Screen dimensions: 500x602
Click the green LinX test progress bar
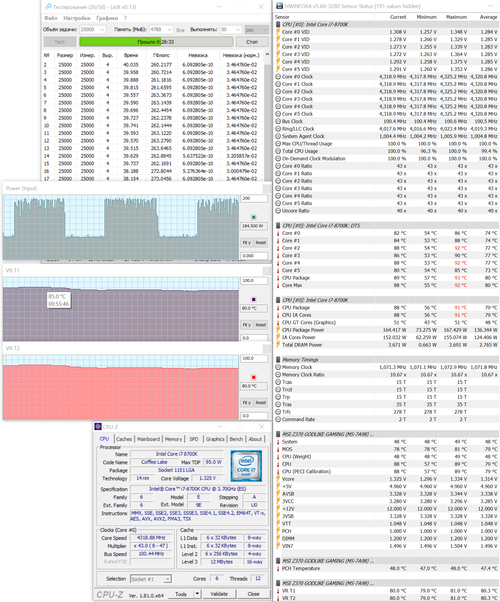coord(156,42)
